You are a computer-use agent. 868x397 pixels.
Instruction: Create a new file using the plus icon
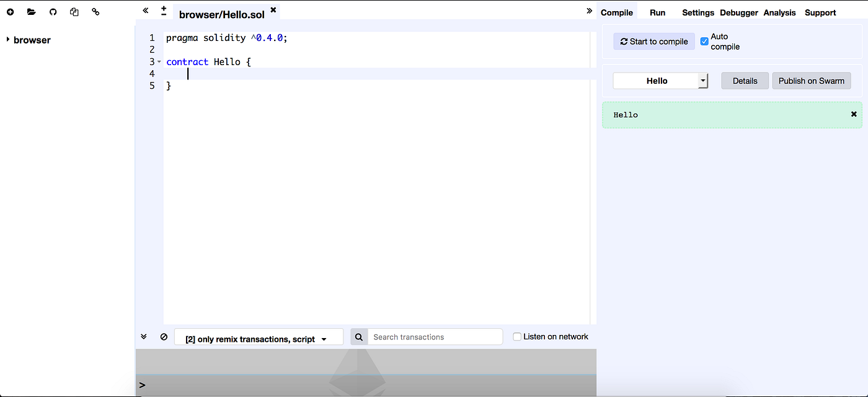click(x=10, y=12)
